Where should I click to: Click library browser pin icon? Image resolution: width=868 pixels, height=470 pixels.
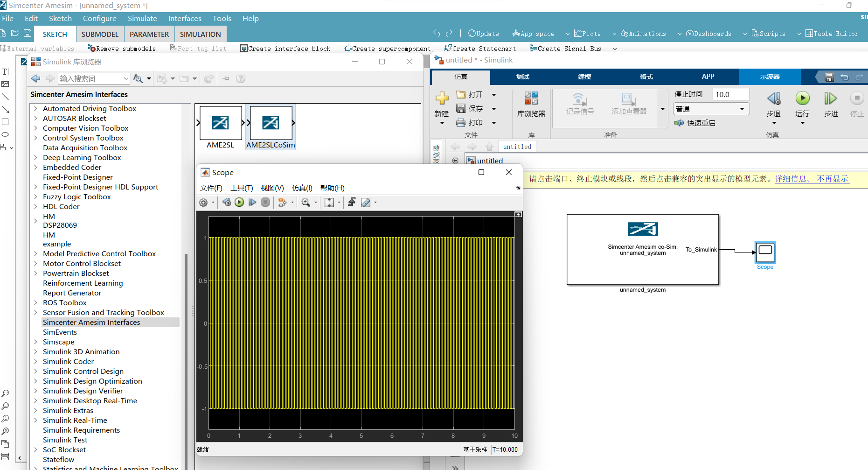tap(226, 78)
